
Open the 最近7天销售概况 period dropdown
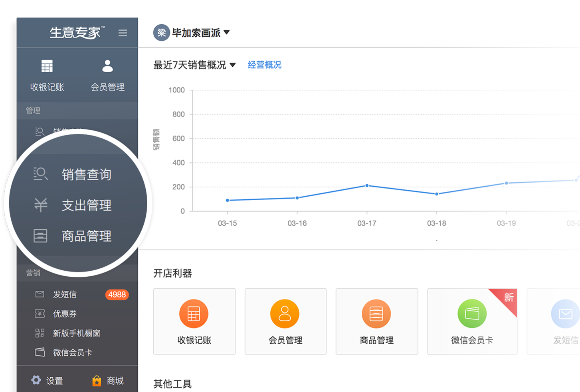(233, 65)
